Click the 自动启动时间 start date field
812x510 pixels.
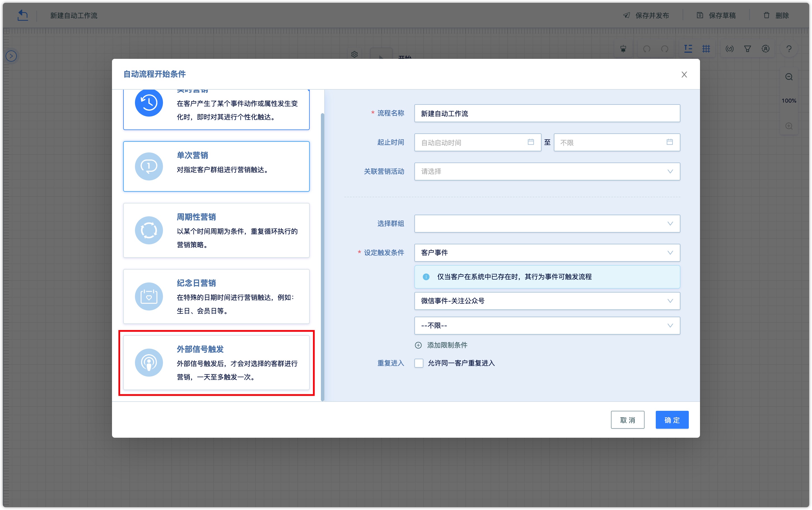[x=478, y=142]
